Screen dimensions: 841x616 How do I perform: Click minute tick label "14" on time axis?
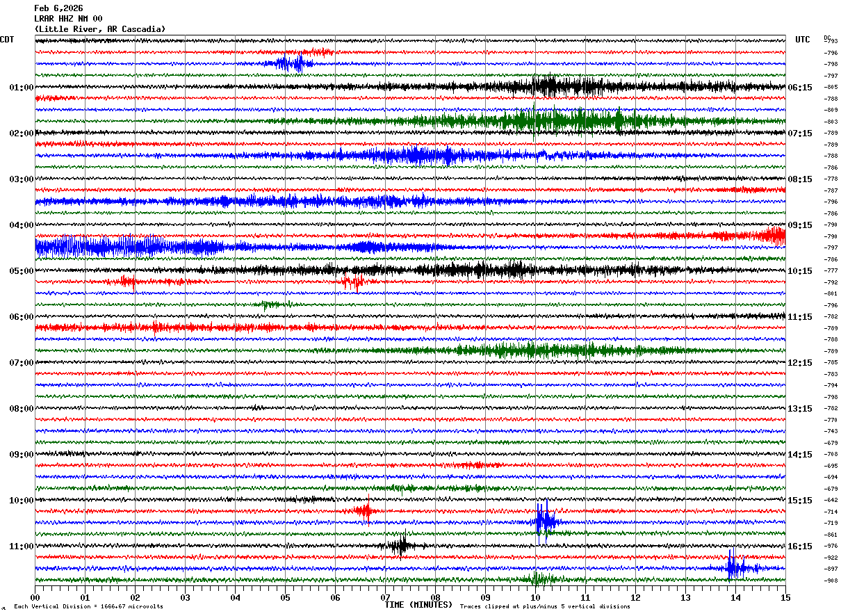pyautogui.click(x=735, y=597)
